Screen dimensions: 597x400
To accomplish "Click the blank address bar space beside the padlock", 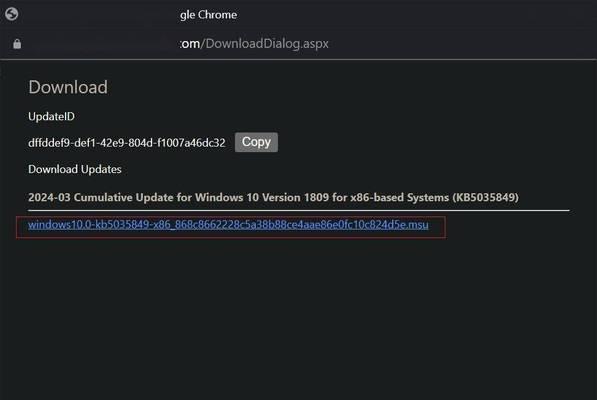I will (x=100, y=44).
